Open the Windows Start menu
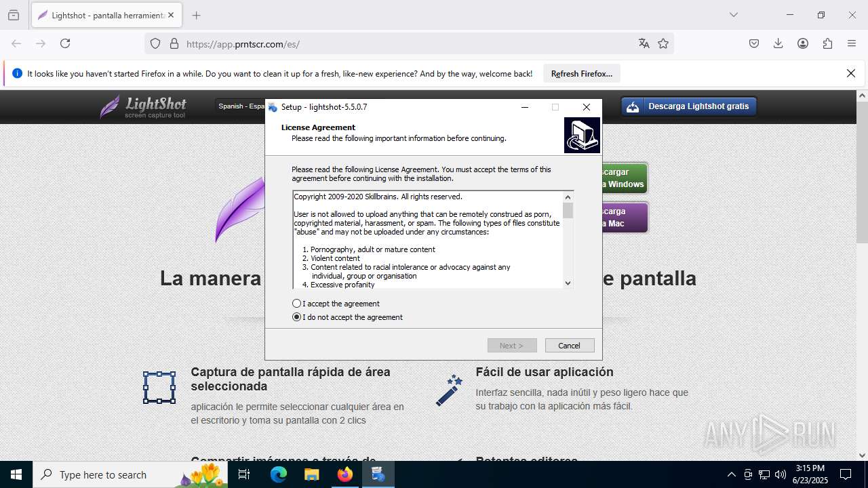The width and height of the screenshot is (868, 488). (16, 474)
